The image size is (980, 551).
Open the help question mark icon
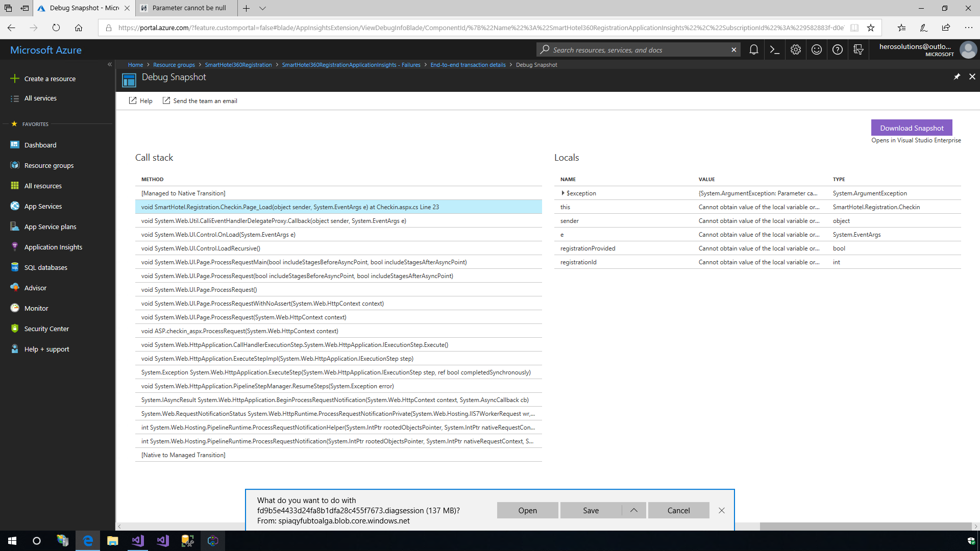point(837,49)
